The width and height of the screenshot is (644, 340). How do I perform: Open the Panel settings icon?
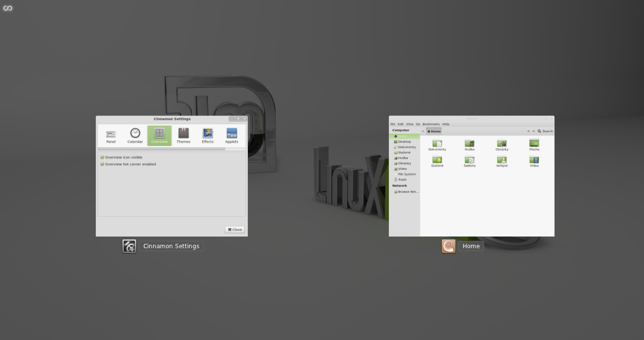tap(111, 134)
